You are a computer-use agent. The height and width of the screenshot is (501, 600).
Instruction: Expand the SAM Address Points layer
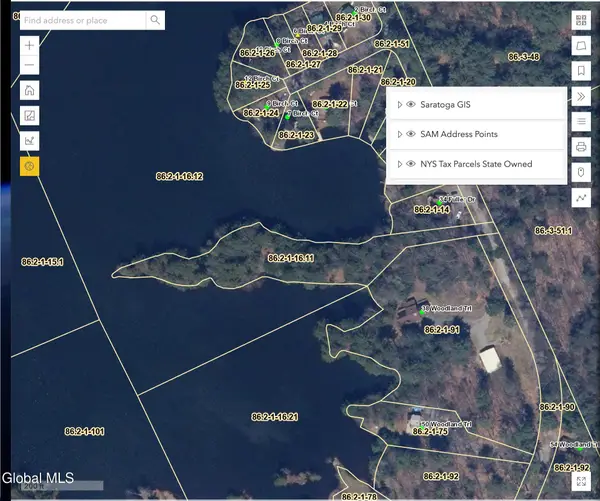[399, 134]
